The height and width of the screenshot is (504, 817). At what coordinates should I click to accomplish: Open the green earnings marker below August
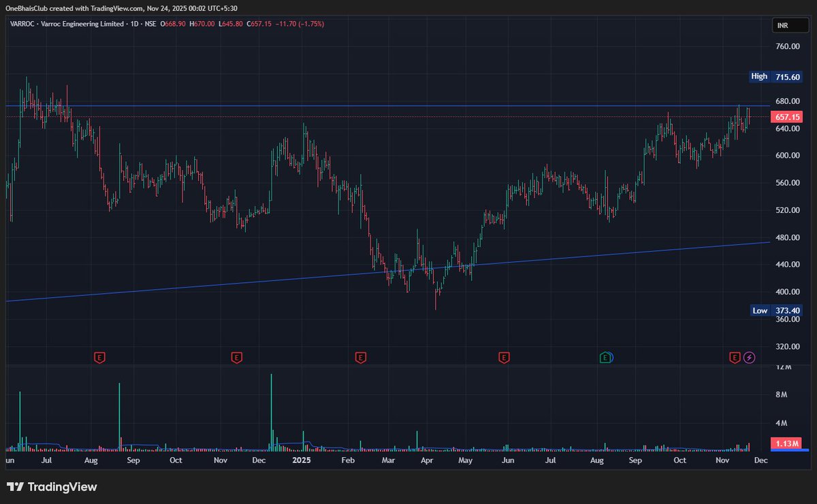point(605,356)
